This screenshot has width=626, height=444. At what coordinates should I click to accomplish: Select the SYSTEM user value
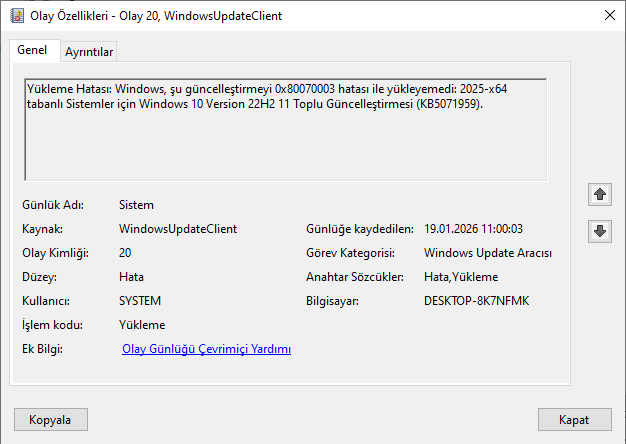140,301
